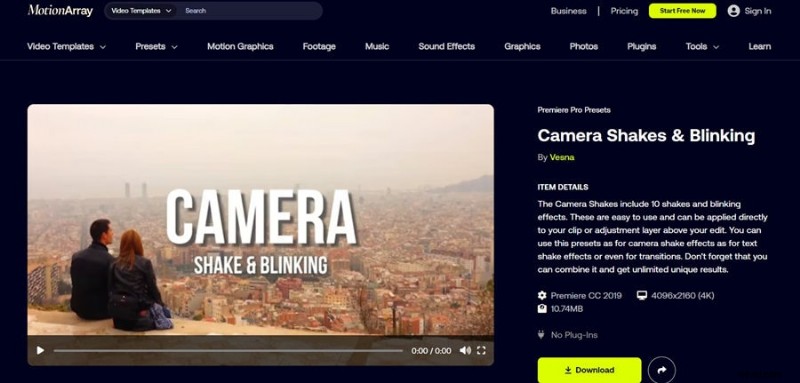Viewport: 800px width, 383px height.
Task: Click the ITEM DETAILS heading
Action: pyautogui.click(x=563, y=187)
